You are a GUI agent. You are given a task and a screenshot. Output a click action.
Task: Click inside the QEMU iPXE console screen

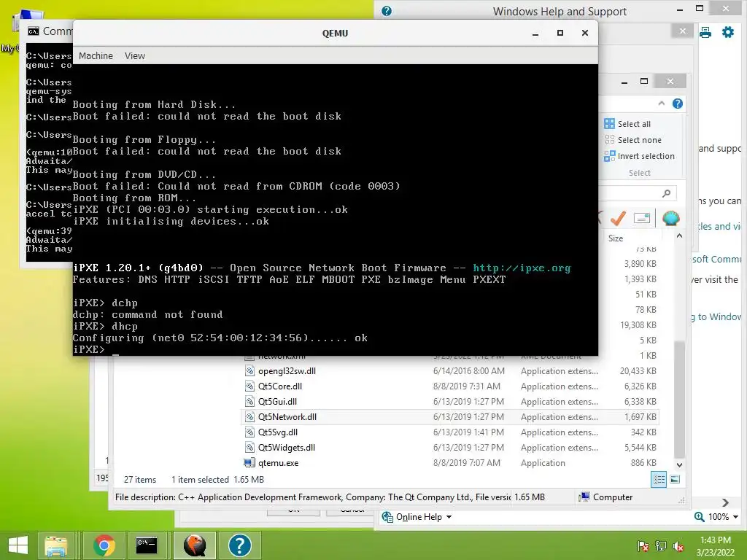coord(336,209)
